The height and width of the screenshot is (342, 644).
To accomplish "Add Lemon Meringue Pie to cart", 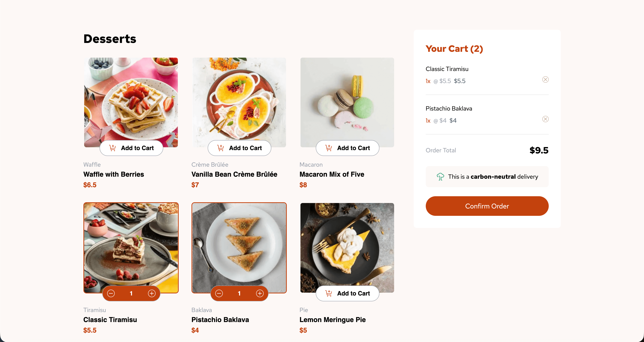I will point(347,293).
